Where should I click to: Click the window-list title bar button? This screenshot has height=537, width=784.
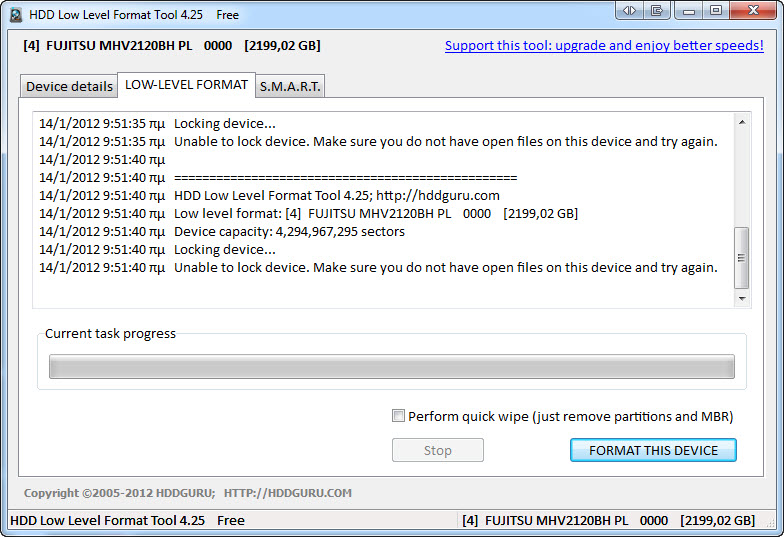point(657,10)
